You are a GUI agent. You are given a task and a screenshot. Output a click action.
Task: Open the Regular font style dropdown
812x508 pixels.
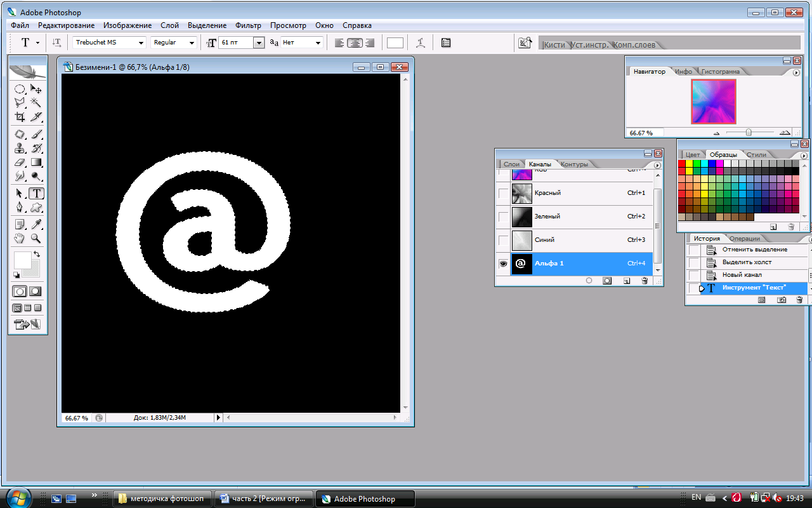[192, 43]
